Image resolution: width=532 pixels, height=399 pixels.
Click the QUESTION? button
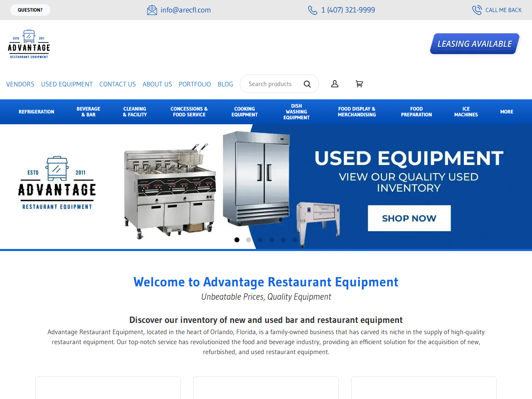[30, 10]
